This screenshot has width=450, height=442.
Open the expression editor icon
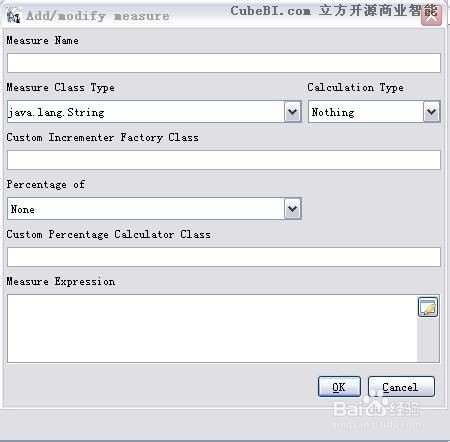point(428,307)
